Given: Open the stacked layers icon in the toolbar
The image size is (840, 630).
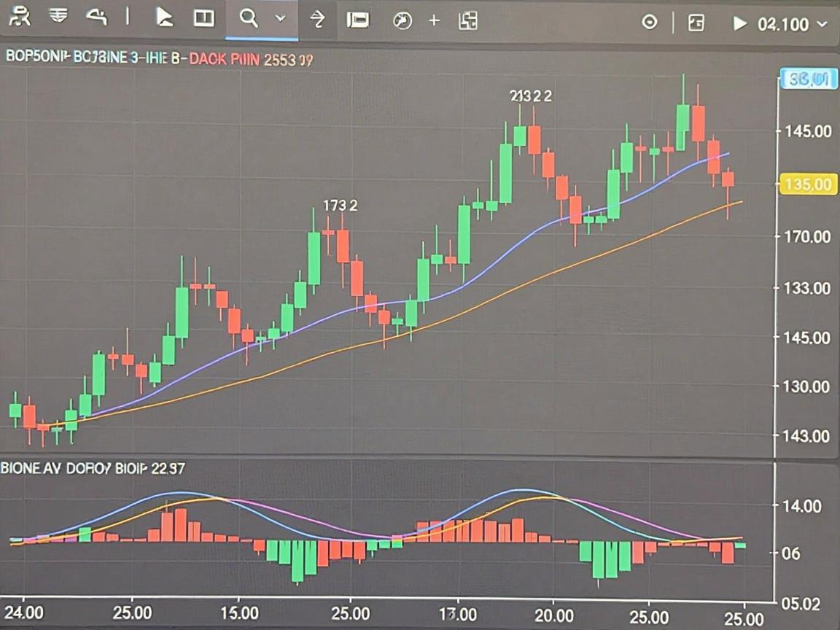Looking at the screenshot, I should click(58, 16).
